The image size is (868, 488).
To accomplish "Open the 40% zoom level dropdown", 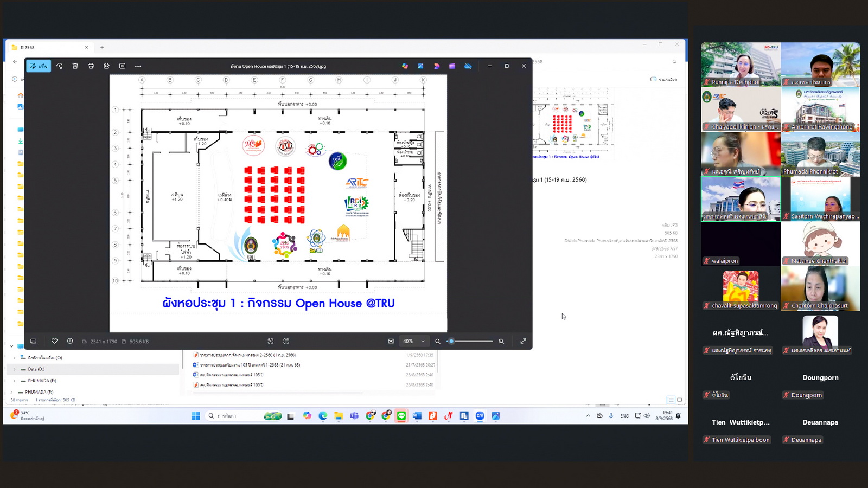I will [x=413, y=341].
